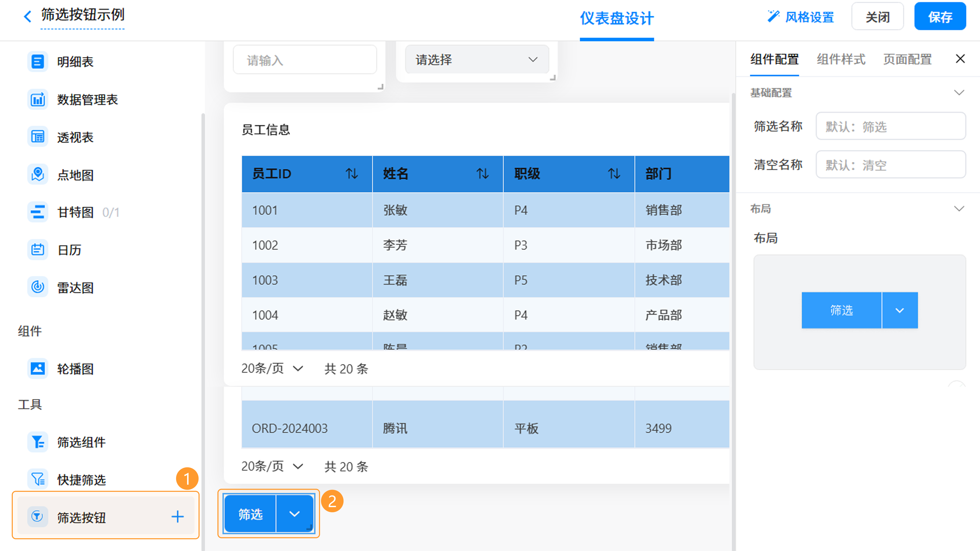This screenshot has width=980, height=551.
Task: Click the 雷达图 icon
Action: coord(38,287)
